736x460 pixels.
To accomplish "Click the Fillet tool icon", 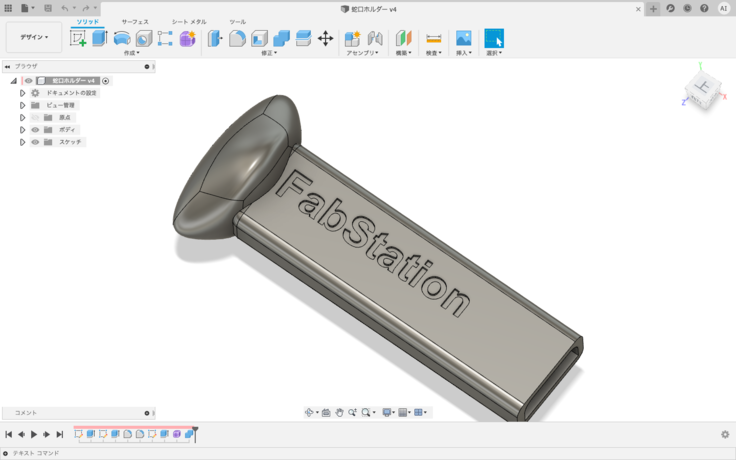I will [x=238, y=38].
